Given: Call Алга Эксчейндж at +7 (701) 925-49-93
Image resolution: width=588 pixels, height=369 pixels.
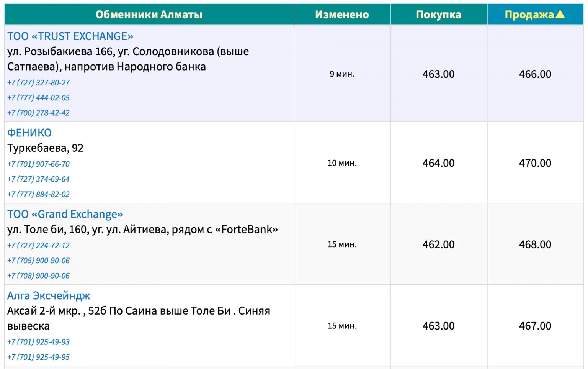Looking at the screenshot, I should point(38,342).
